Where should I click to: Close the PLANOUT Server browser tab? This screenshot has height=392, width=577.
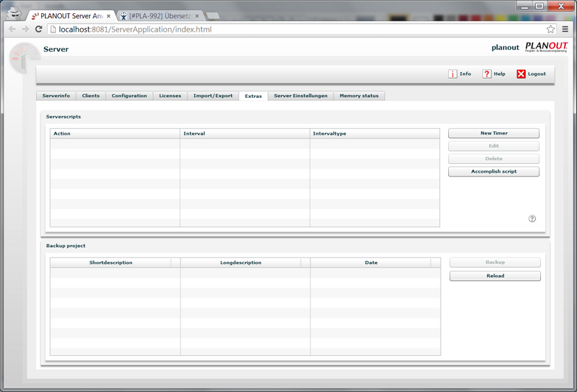[x=109, y=16]
